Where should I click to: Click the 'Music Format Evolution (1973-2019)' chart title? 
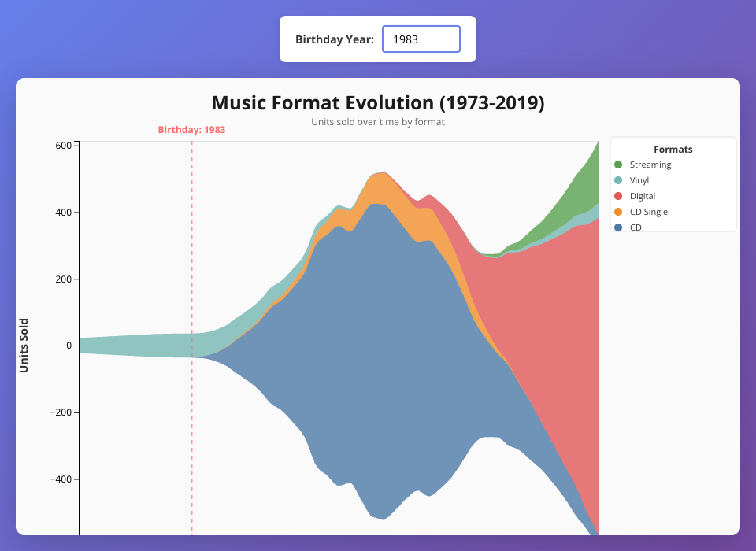378,103
